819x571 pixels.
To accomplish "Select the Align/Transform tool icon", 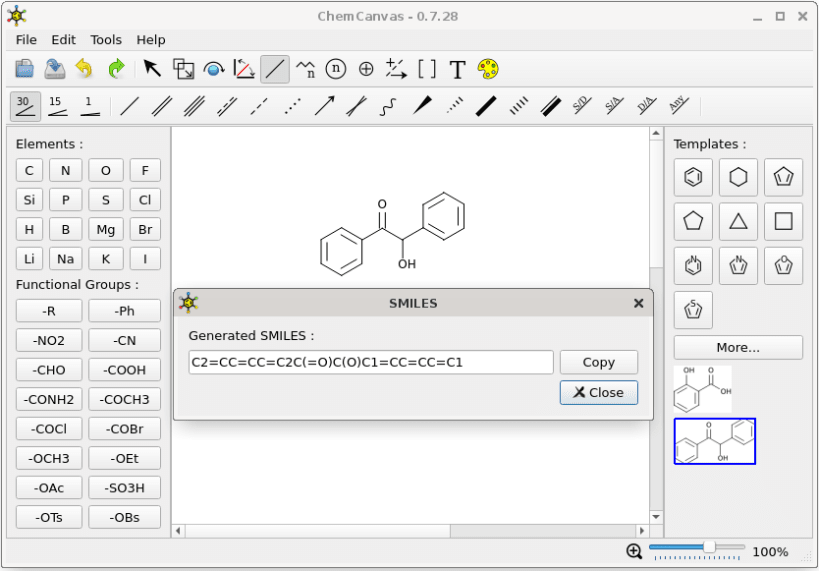I will tap(244, 69).
